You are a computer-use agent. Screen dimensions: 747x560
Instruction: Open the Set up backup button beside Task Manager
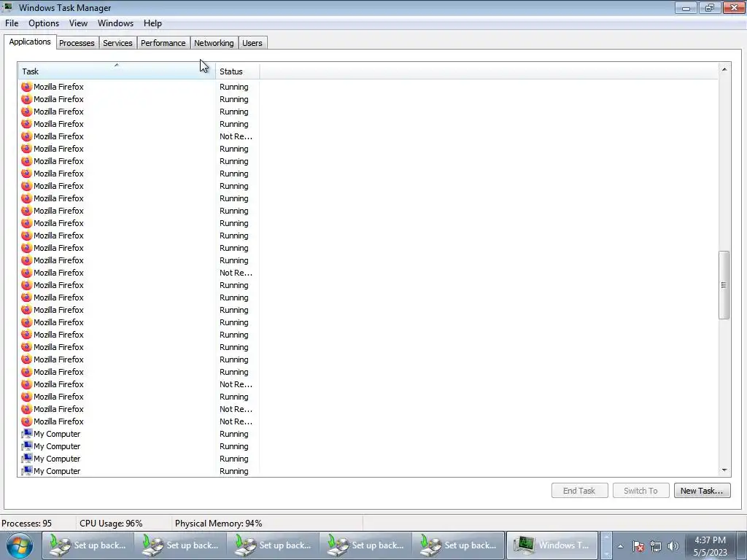[x=458, y=545]
